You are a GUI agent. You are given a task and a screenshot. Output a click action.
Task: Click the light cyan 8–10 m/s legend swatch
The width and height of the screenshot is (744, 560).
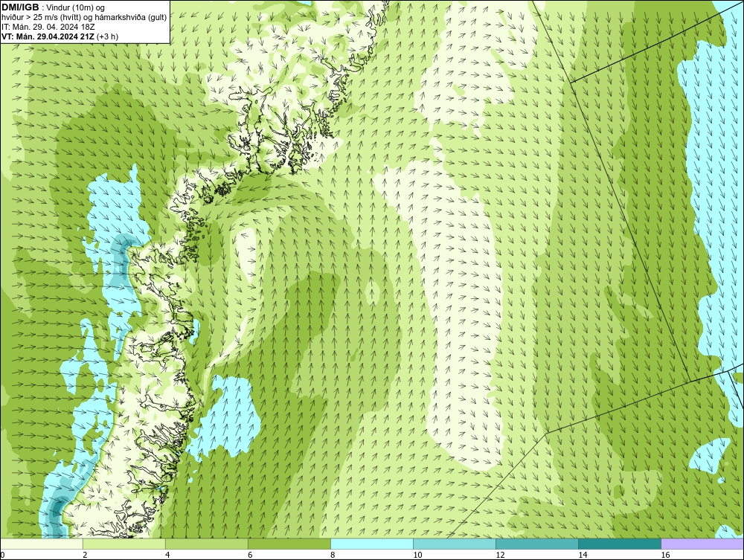pyautogui.click(x=371, y=544)
